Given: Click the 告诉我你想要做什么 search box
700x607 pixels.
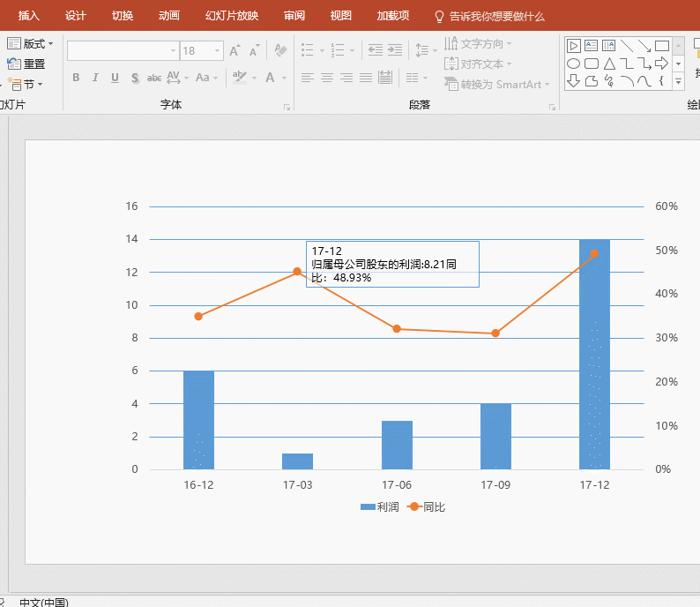Looking at the screenshot, I should 496,16.
